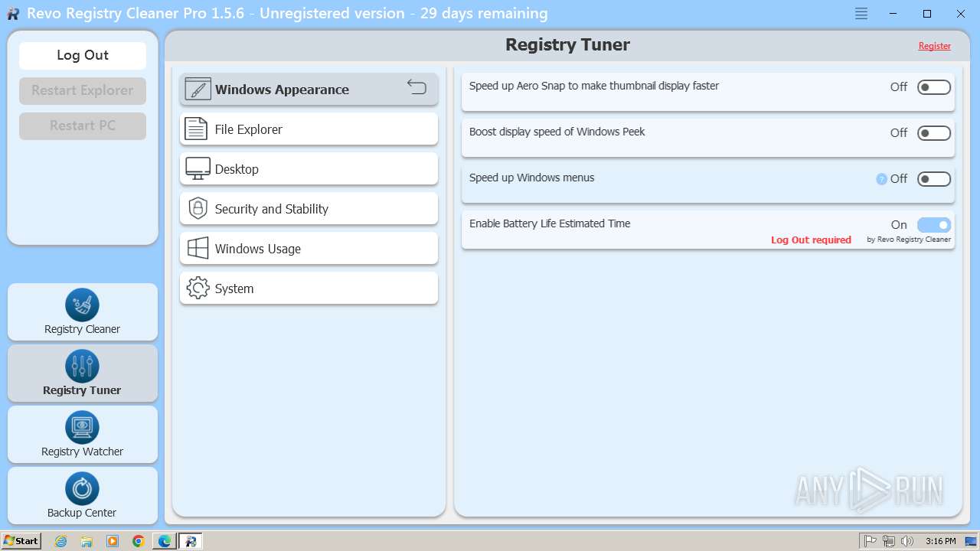Image resolution: width=980 pixels, height=551 pixels.
Task: Click the Log Out button
Action: point(83,55)
